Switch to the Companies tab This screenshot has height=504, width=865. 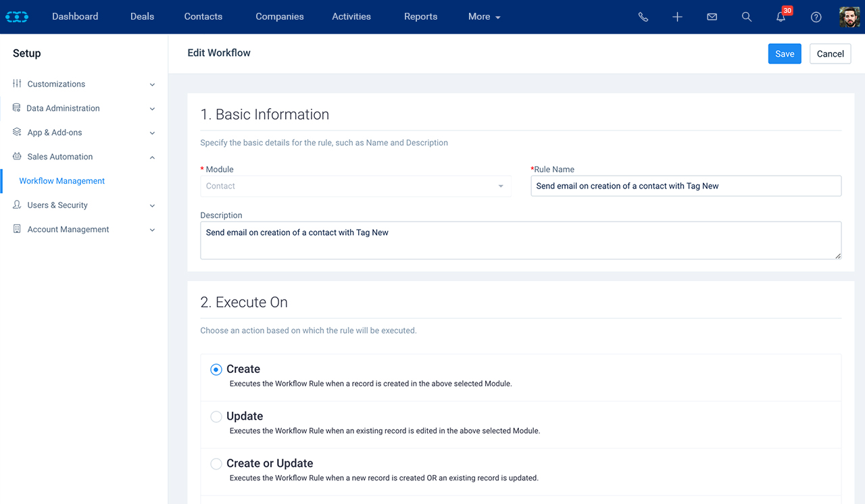tap(280, 17)
